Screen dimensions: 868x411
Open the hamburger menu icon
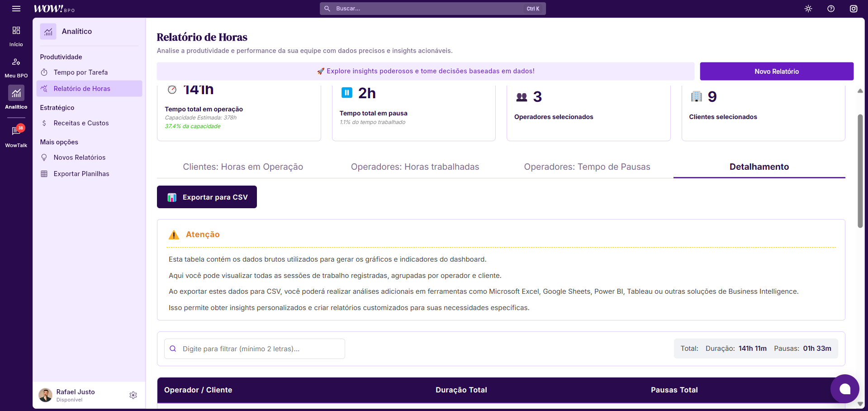coord(16,9)
